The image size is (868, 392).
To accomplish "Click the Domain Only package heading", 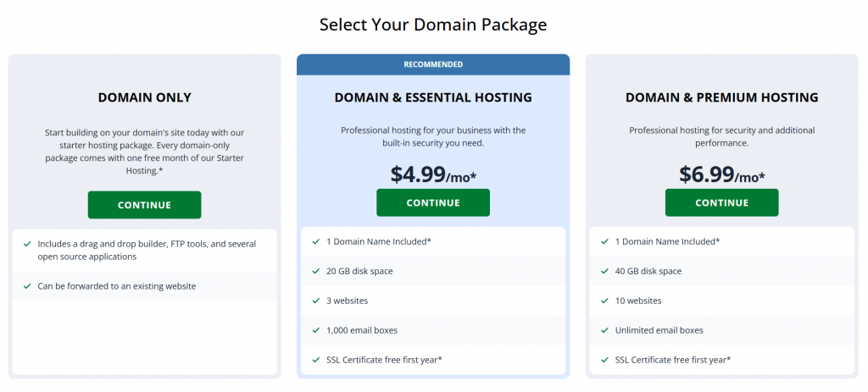I will click(x=144, y=97).
